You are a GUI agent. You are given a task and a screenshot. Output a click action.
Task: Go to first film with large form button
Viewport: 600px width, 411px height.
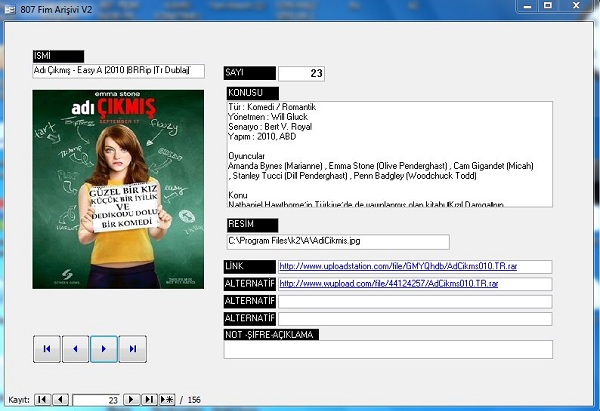(47, 349)
